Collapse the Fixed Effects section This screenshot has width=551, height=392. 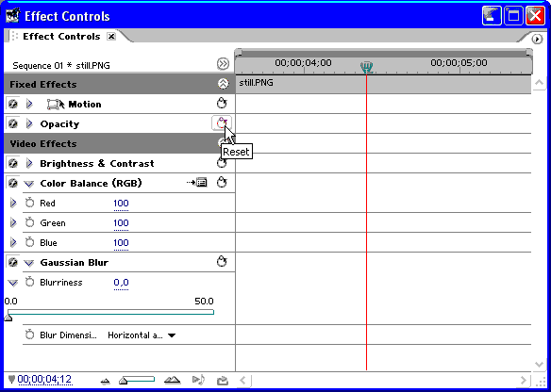click(223, 84)
